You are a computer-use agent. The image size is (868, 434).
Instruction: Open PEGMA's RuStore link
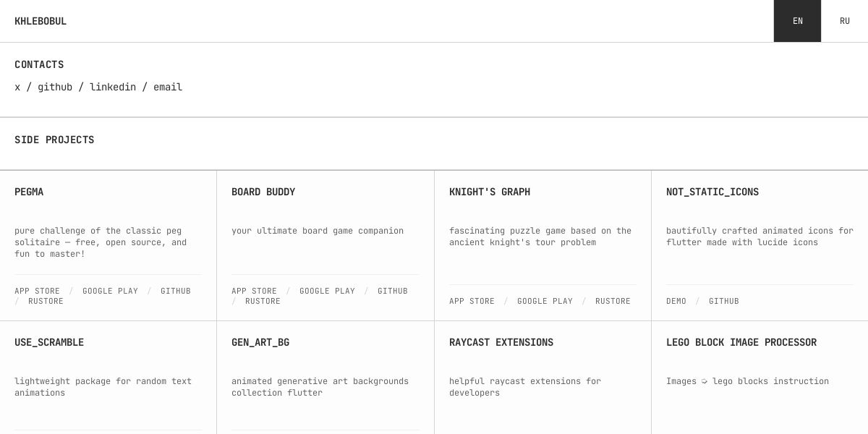point(46,301)
